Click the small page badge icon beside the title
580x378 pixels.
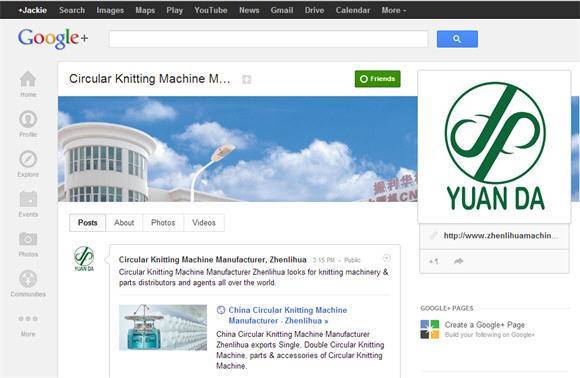(x=247, y=79)
